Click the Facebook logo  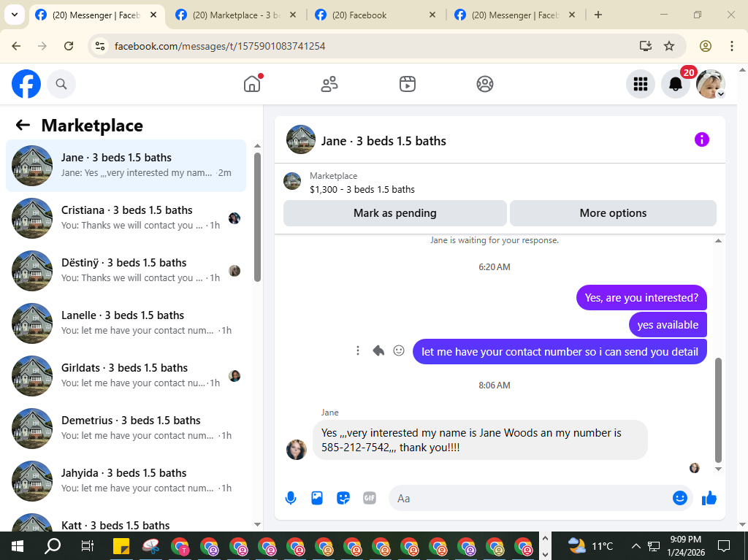coord(26,84)
